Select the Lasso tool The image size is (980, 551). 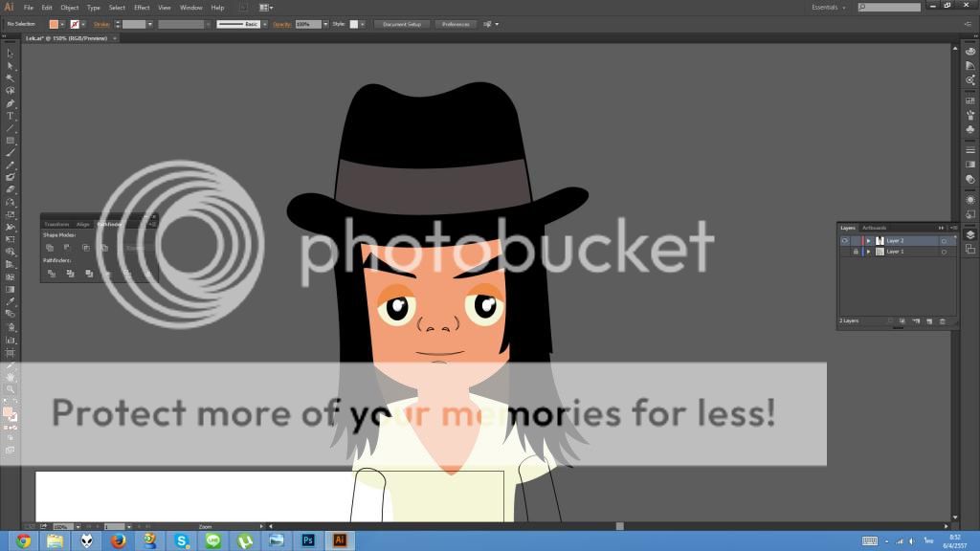10,91
